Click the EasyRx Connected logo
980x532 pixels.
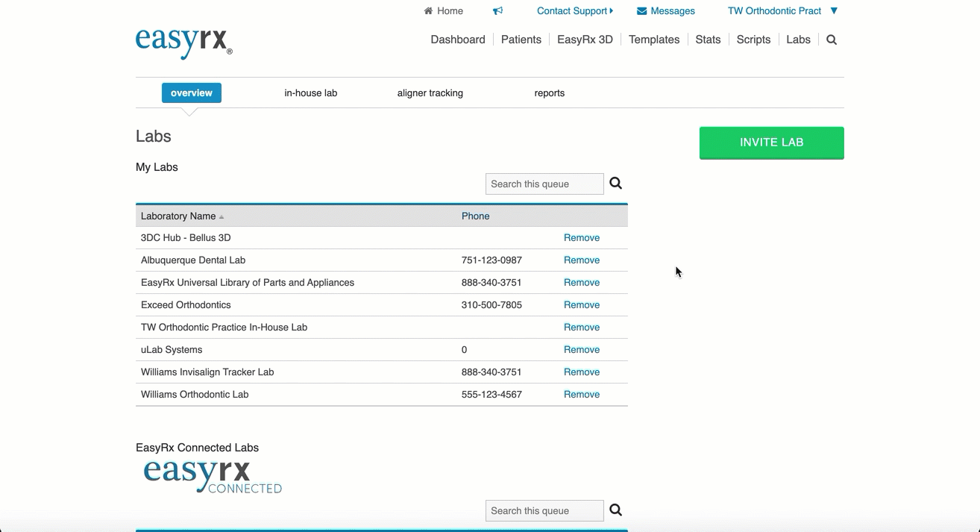click(213, 477)
